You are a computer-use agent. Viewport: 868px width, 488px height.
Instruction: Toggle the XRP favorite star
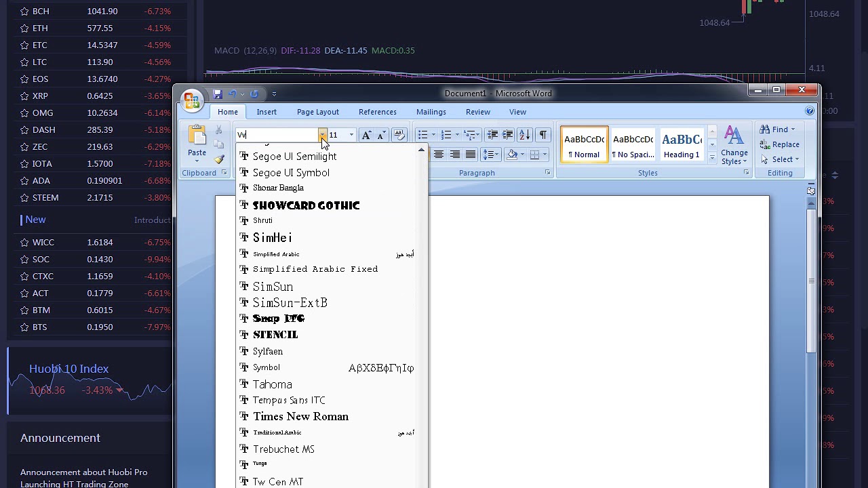coord(24,96)
